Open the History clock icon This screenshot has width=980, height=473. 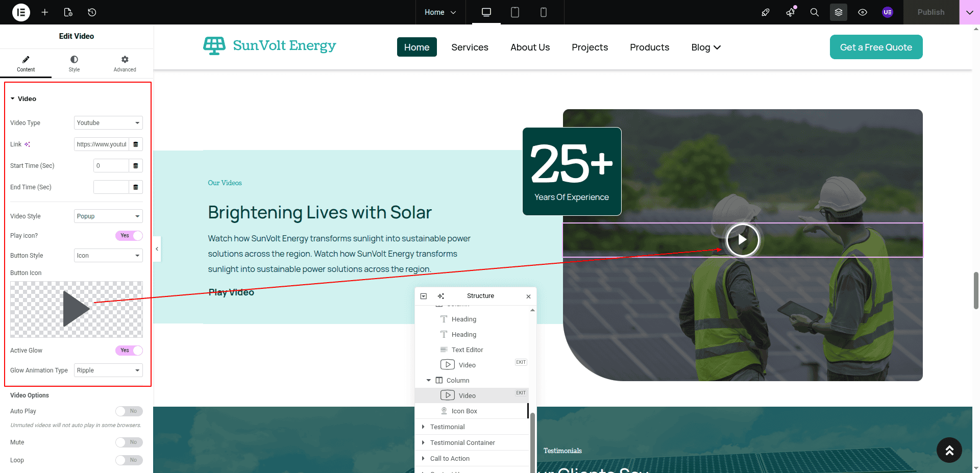click(92, 12)
